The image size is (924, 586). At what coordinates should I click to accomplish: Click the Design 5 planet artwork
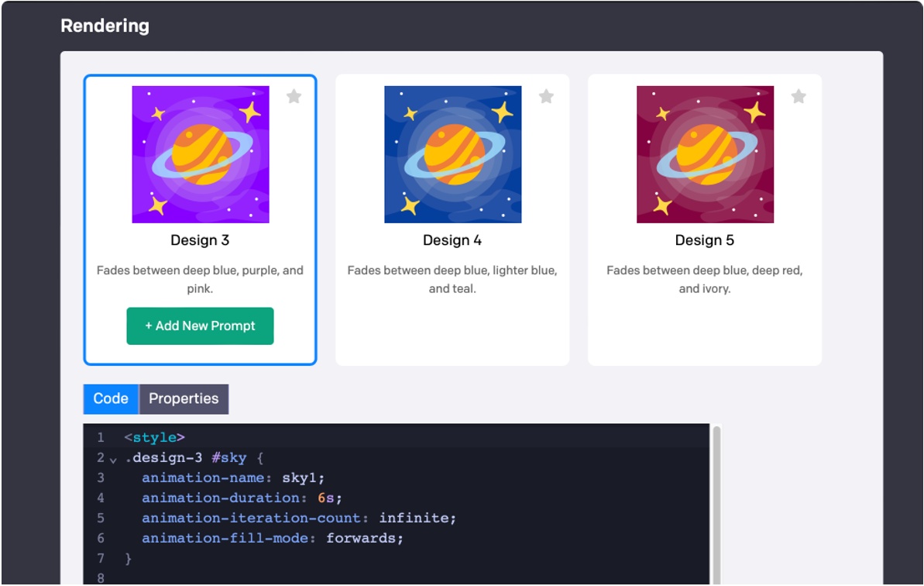(704, 153)
